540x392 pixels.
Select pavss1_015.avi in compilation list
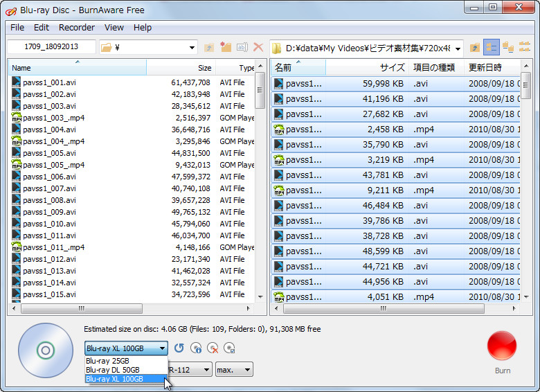pyautogui.click(x=133, y=294)
